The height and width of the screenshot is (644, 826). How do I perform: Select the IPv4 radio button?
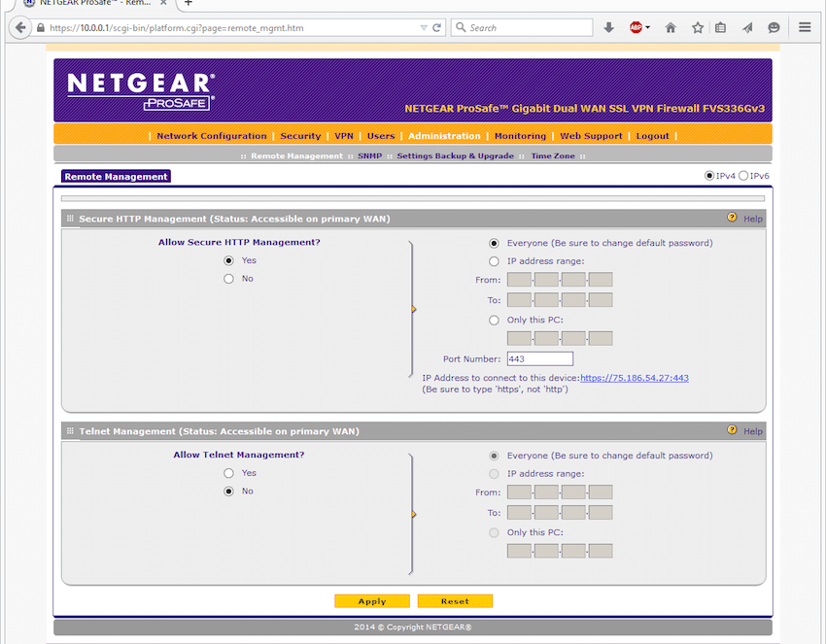pos(709,176)
